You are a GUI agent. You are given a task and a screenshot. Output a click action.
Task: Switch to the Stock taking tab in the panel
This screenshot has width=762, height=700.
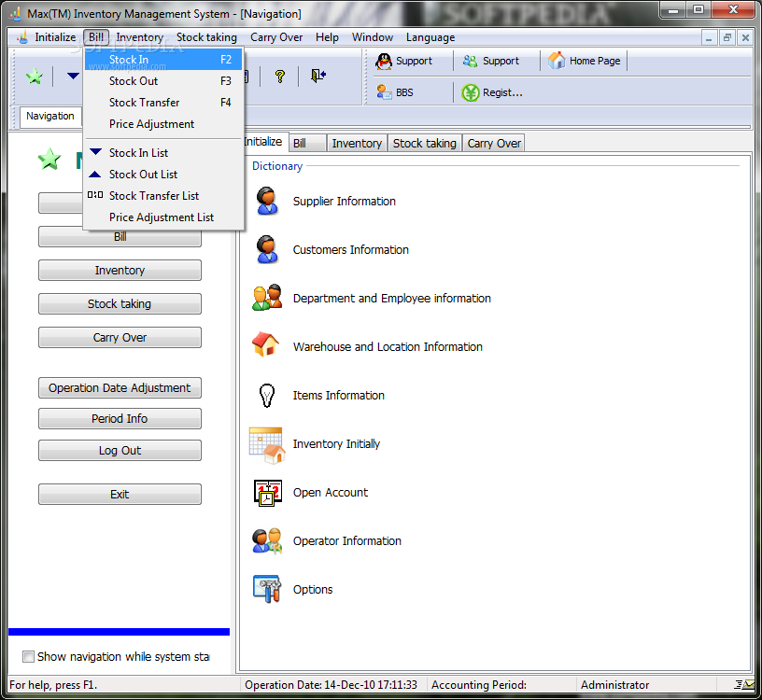pos(424,144)
